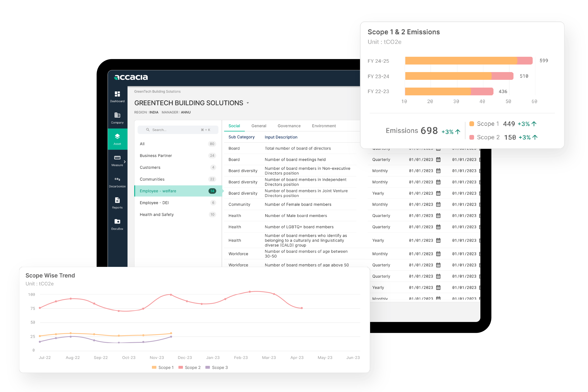Open calendar in 'Number of board meetings held' row
This screenshot has width=588, height=392.
point(438,159)
